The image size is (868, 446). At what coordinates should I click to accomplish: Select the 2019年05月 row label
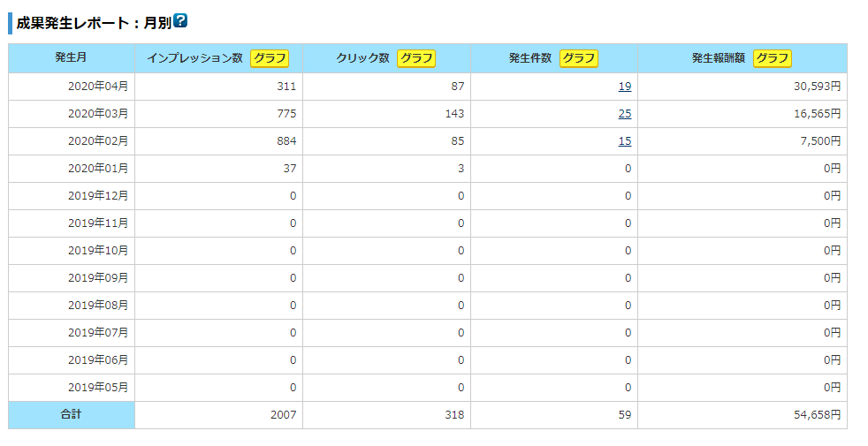[x=98, y=388]
